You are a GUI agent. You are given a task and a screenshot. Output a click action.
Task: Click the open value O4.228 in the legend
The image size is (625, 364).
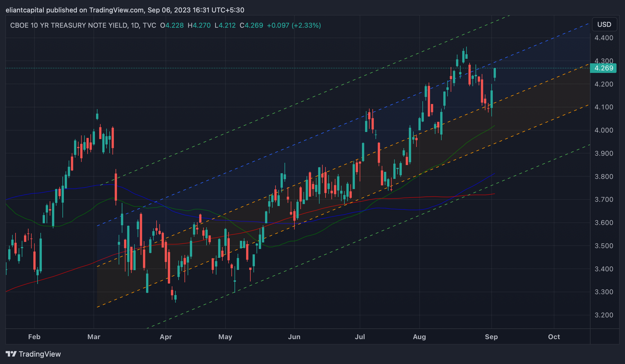click(172, 25)
